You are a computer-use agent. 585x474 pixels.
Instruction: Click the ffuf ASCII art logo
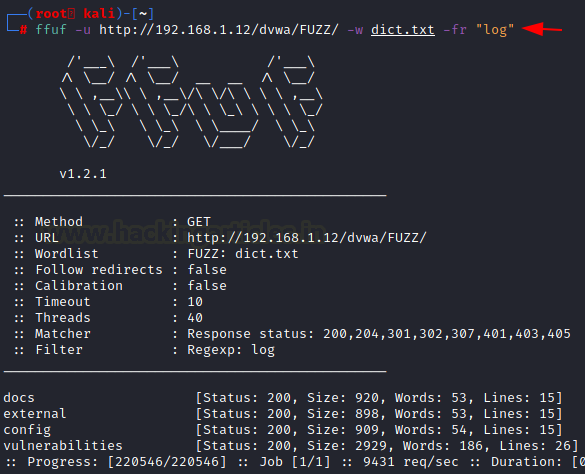pyautogui.click(x=191, y=102)
